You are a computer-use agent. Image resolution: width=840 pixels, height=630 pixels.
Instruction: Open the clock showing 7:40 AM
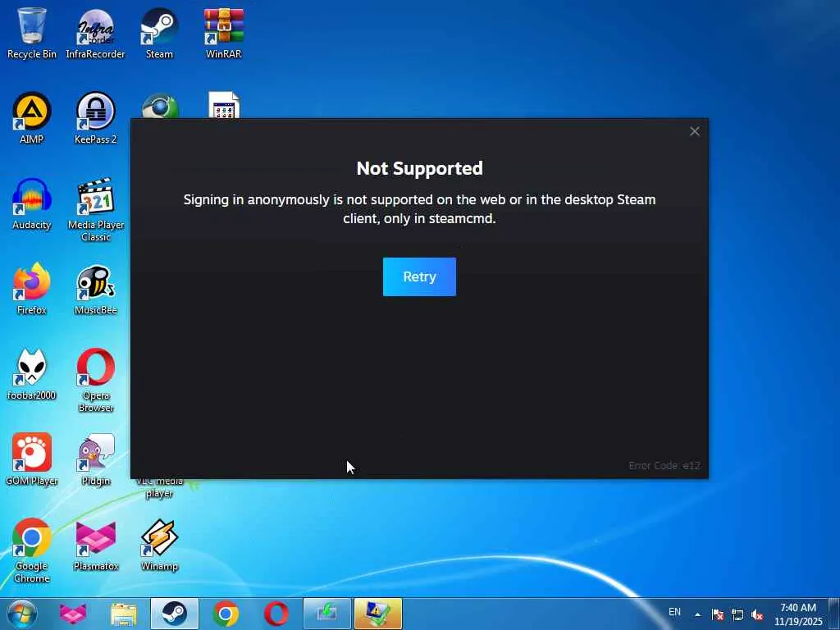[798, 614]
